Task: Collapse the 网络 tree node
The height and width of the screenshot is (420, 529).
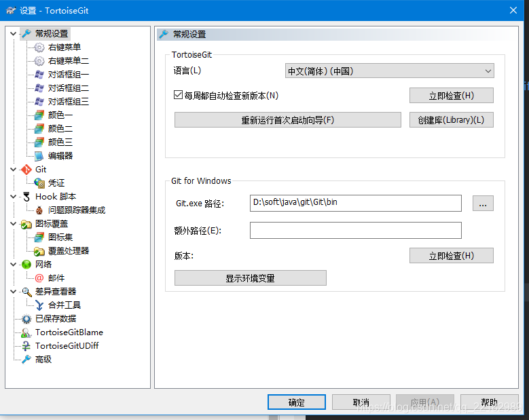Action: [x=13, y=265]
